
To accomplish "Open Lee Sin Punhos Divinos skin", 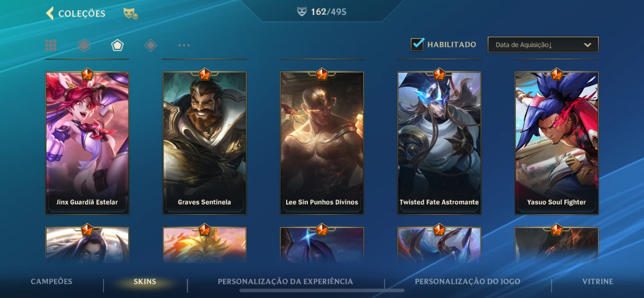I will [322, 143].
